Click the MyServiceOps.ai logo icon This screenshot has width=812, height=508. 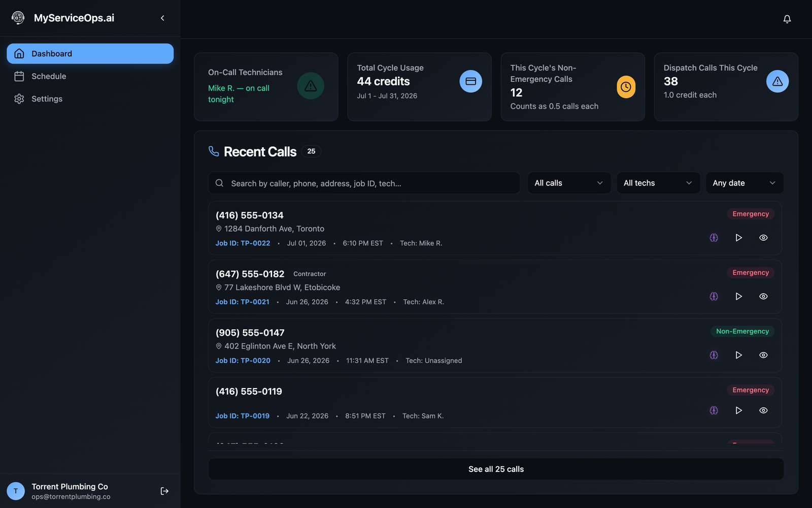pos(18,18)
